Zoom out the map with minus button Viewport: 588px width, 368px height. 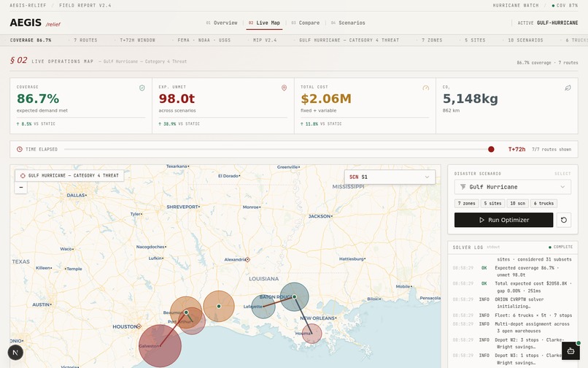click(21, 188)
